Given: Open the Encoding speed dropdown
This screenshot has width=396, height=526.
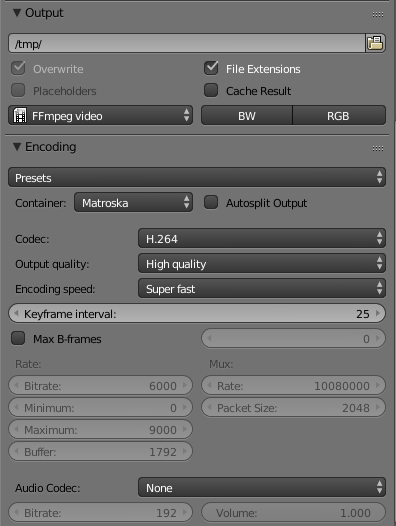Looking at the screenshot, I should tap(262, 288).
